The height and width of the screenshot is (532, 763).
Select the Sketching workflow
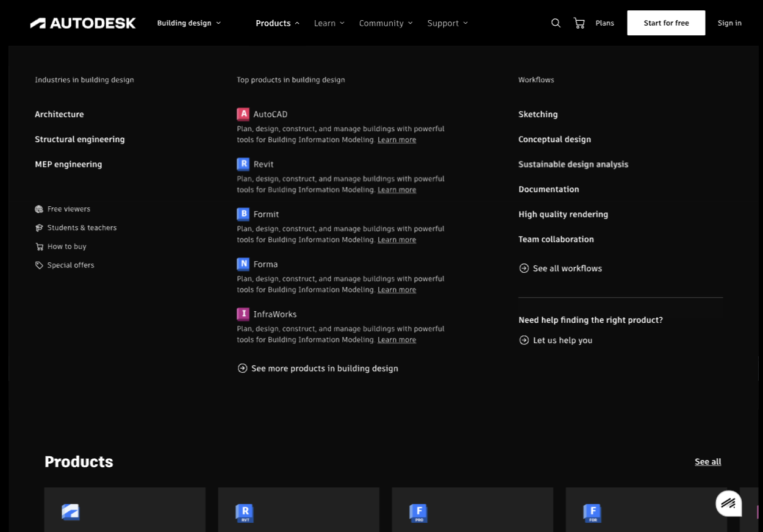(538, 115)
